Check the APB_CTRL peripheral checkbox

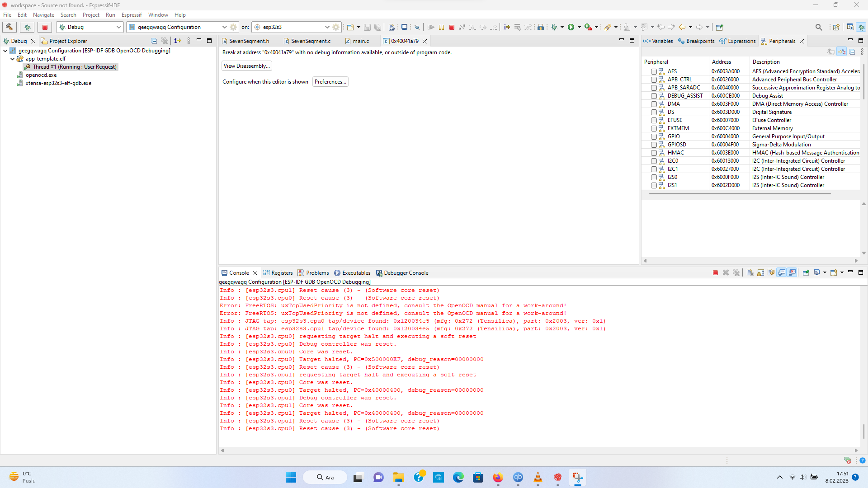654,80
